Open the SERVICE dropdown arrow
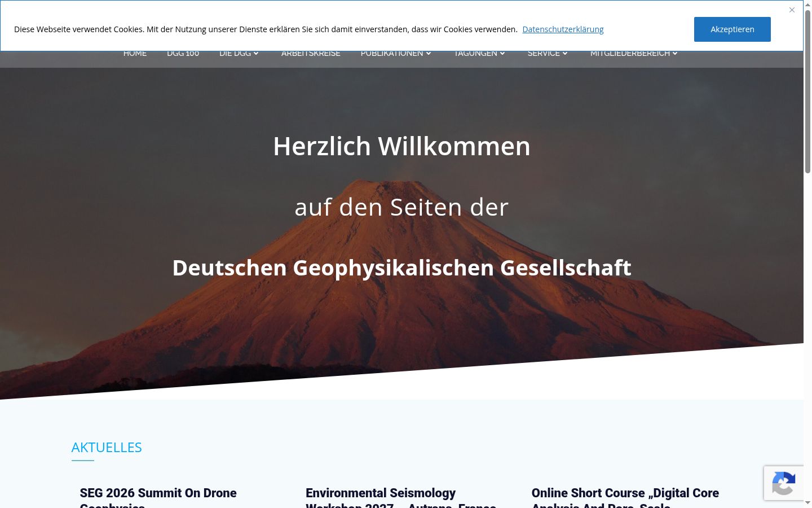The height and width of the screenshot is (508, 812). [565, 54]
